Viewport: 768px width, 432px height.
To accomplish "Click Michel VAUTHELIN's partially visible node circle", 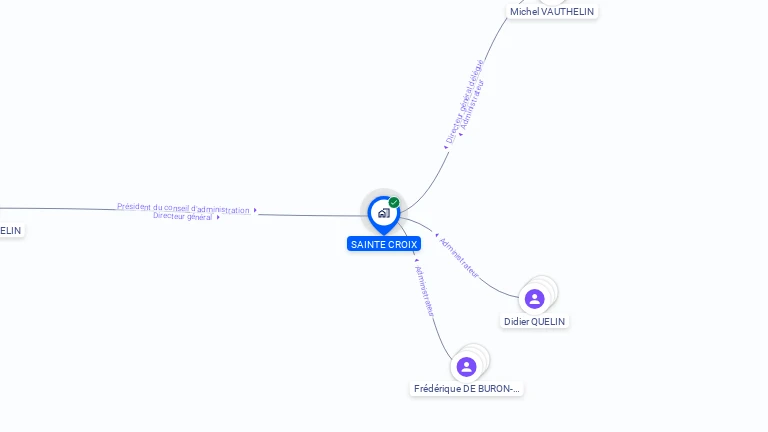I will [552, 1].
